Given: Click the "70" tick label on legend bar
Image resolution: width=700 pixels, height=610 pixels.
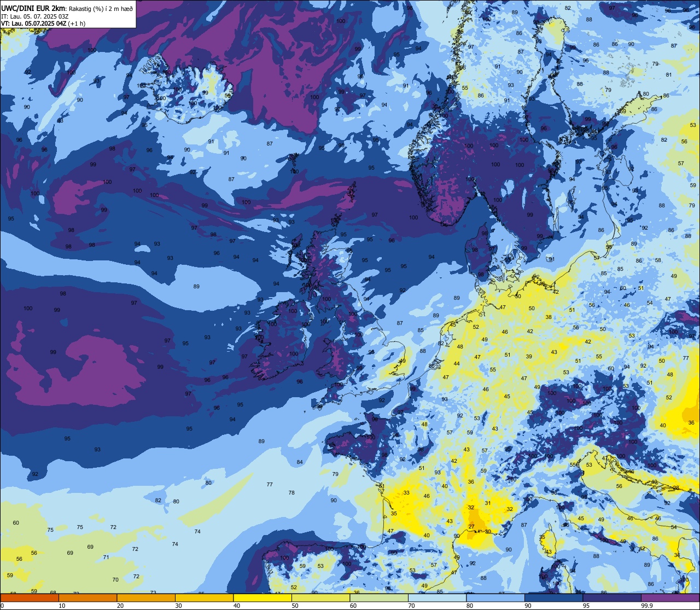Looking at the screenshot, I should pos(411,606).
